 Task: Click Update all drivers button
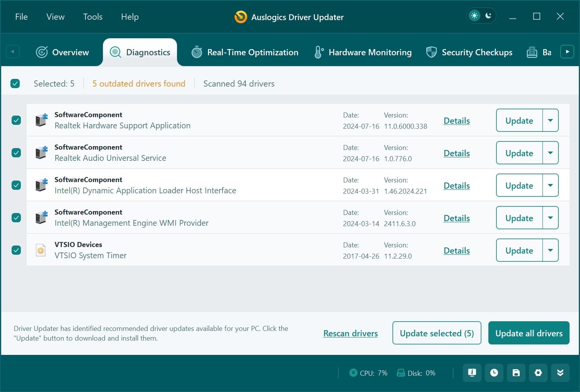529,333
